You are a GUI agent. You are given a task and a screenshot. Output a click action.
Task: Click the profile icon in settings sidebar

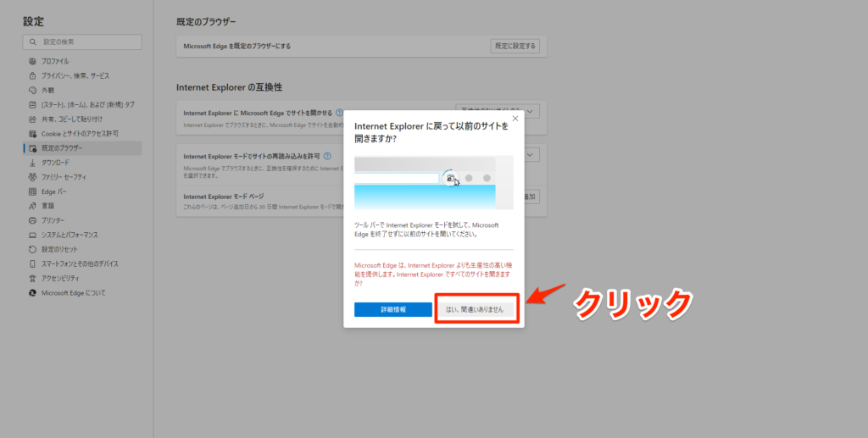pyautogui.click(x=32, y=61)
